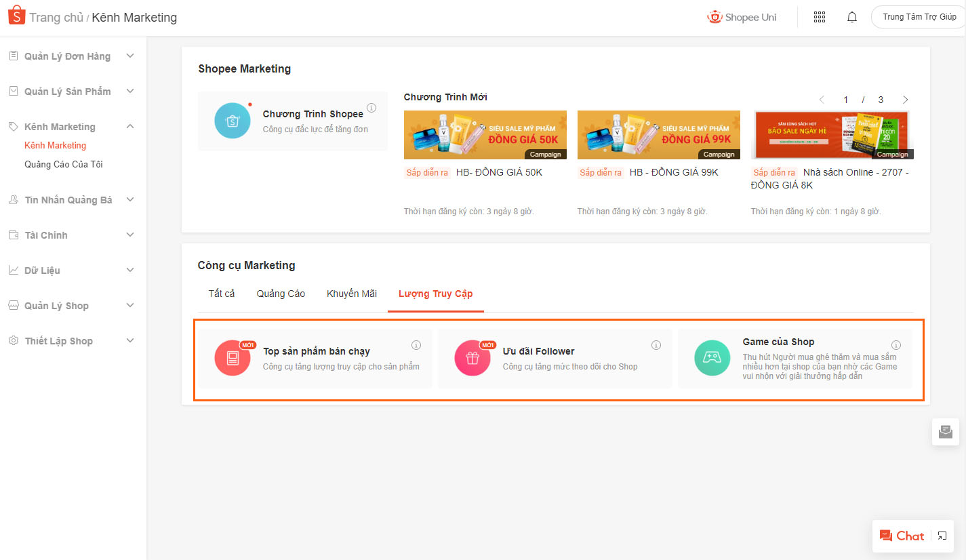Expand the Quản Lý Shop chevron
Viewport: 966px width, 560px height.
coord(130,305)
